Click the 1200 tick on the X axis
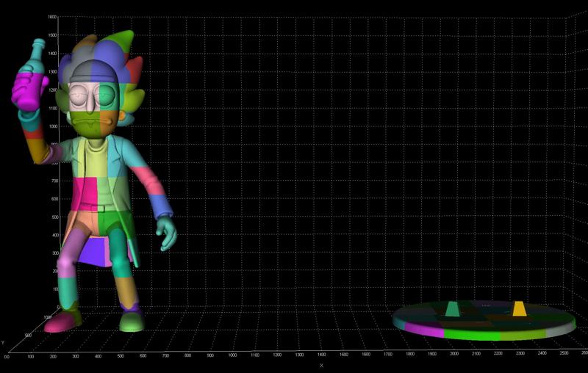Screen dimensions: 588x373 (277, 355)
